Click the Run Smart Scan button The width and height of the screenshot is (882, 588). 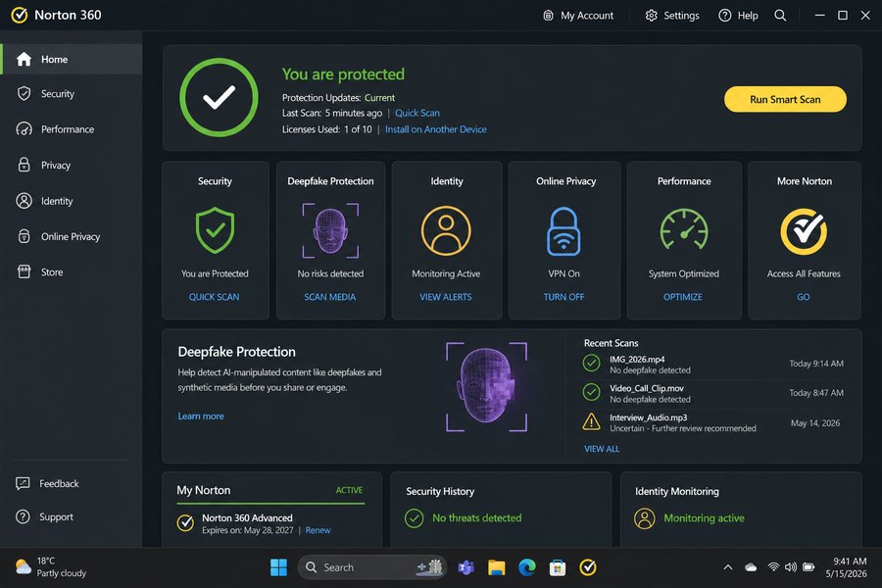coord(785,99)
